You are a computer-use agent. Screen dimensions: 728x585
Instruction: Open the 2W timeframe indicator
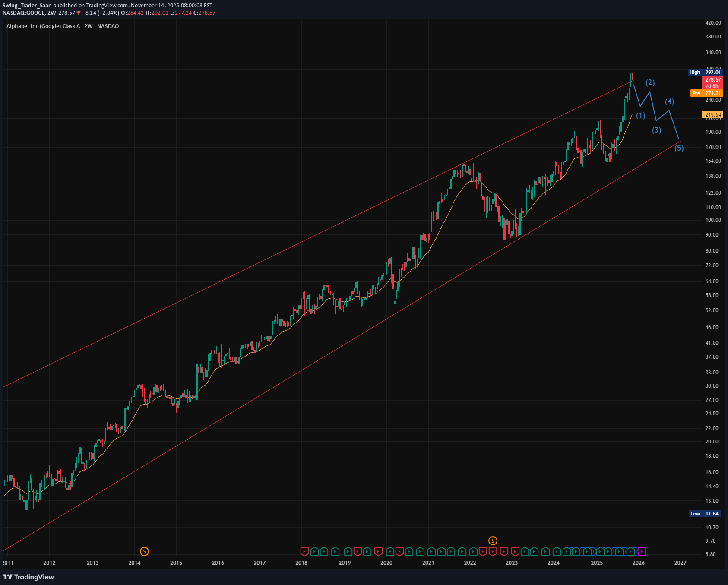[x=53, y=13]
